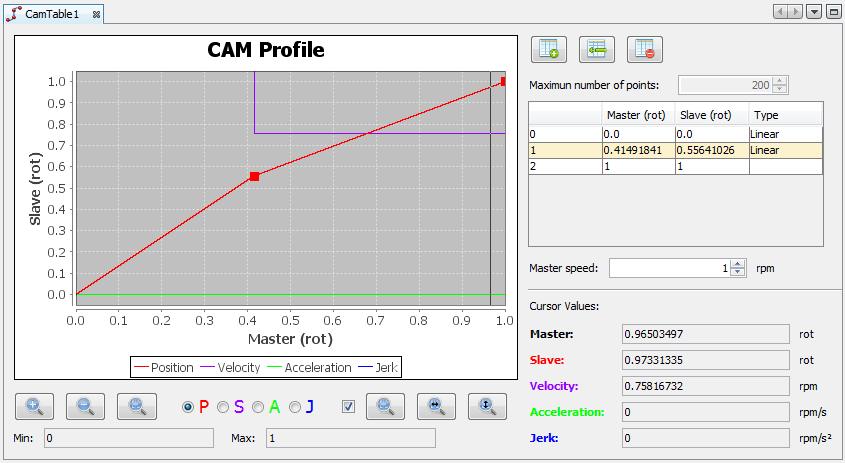Click the cursor Jerk value field
Viewport: 845px width, 463px height.
point(705,438)
